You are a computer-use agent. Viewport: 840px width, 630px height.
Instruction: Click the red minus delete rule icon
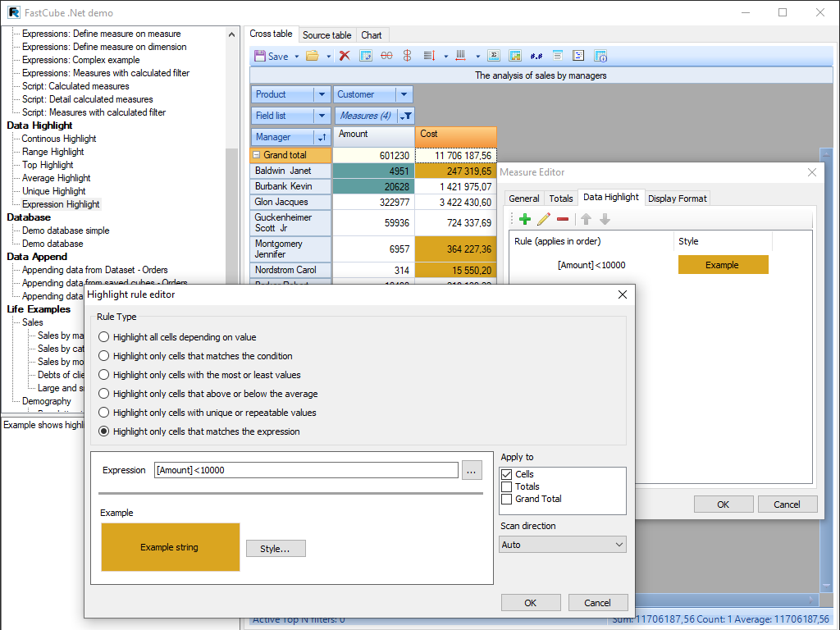click(x=563, y=219)
